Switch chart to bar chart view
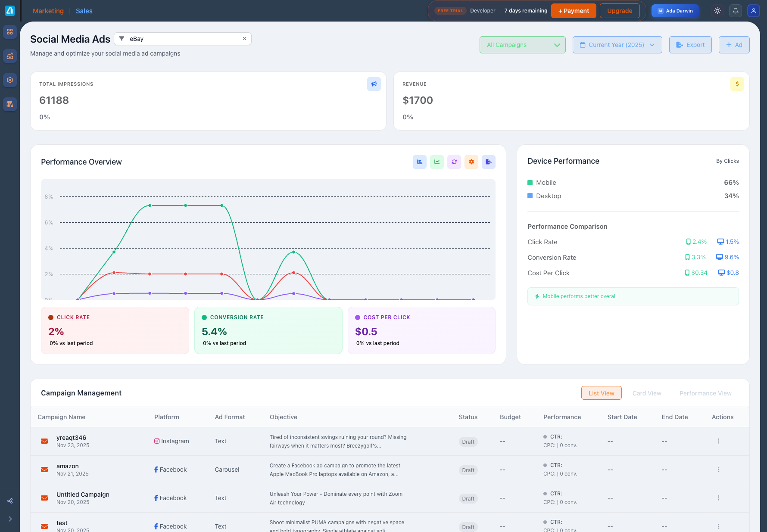This screenshot has height=532, width=767. click(x=419, y=162)
